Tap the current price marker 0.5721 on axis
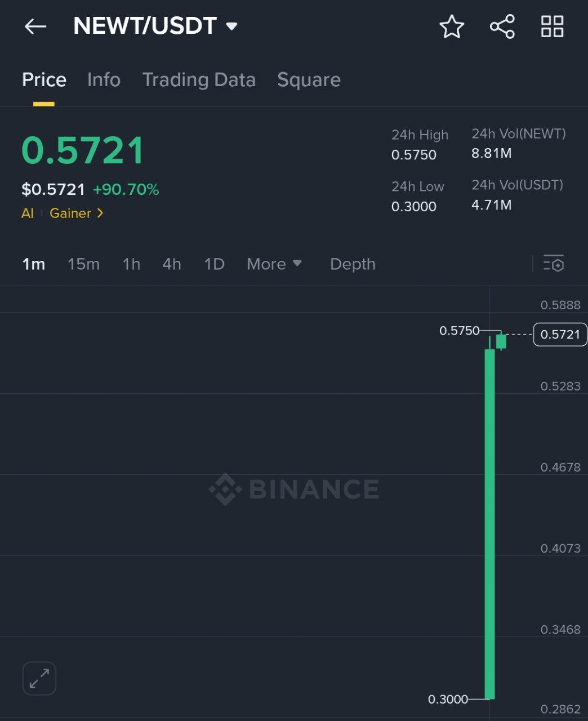 tap(560, 335)
